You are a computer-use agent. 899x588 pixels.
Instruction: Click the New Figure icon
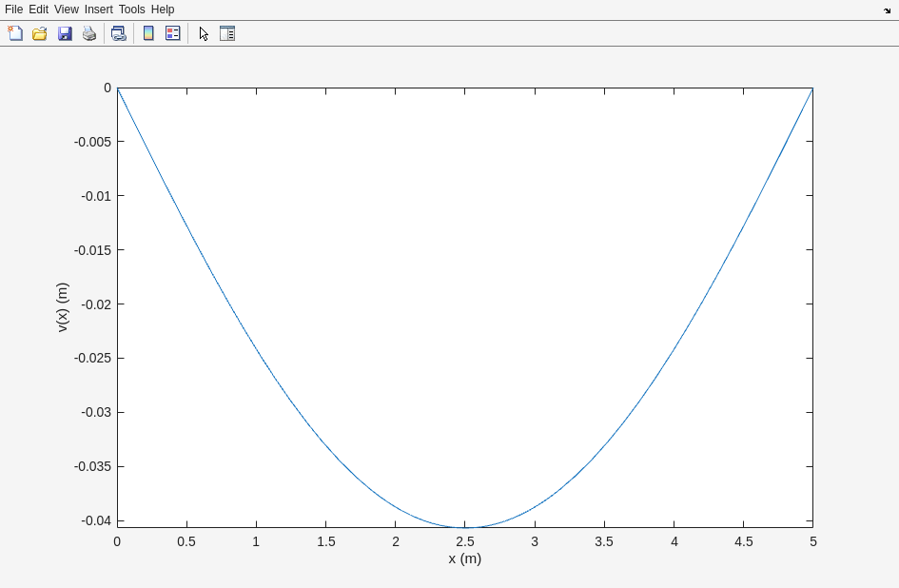click(x=15, y=33)
